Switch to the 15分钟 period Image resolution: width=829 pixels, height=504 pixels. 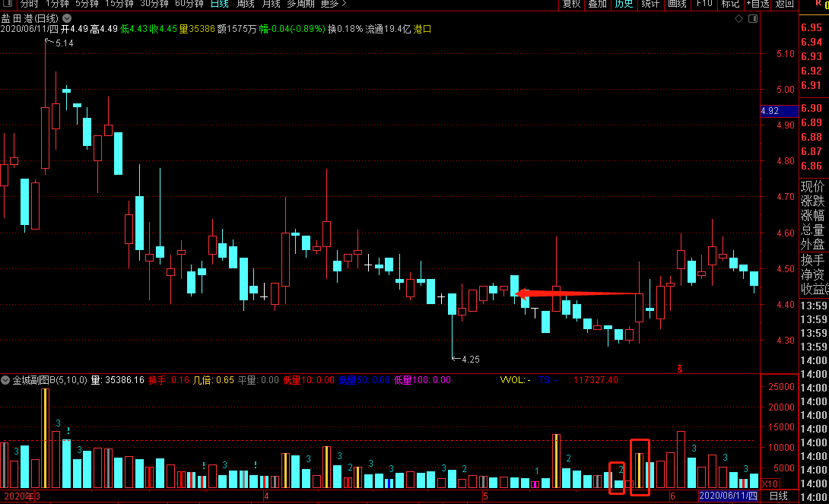119,4
